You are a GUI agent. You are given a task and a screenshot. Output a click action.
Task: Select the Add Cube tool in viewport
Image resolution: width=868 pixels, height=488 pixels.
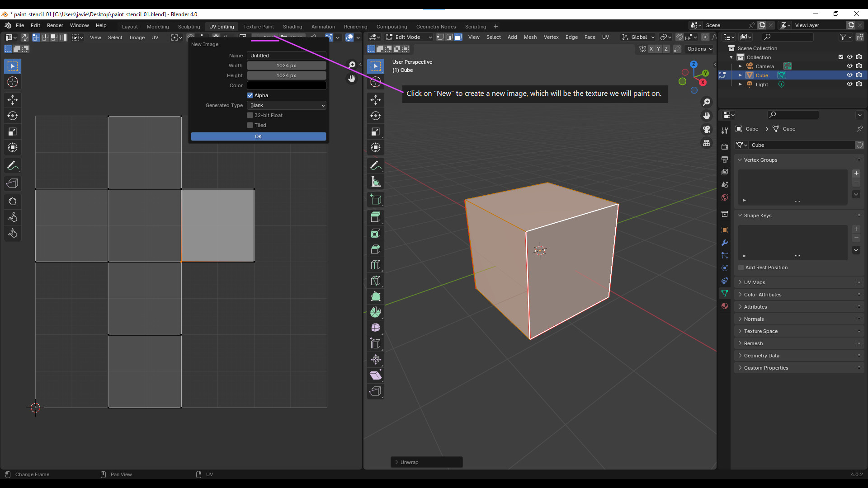coord(376,199)
